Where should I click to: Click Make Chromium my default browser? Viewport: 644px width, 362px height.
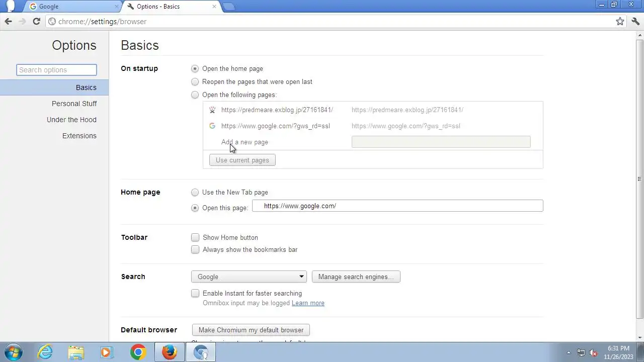click(x=251, y=330)
